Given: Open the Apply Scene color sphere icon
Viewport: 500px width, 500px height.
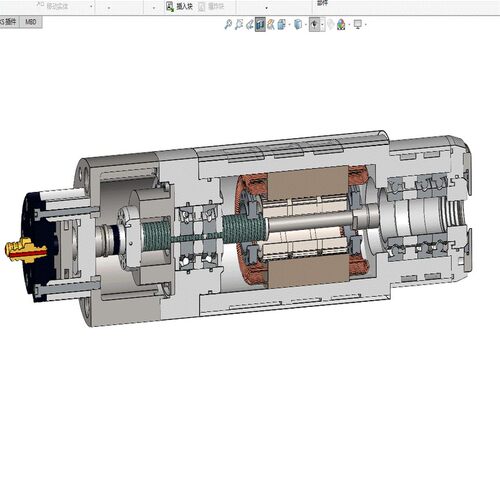Looking at the screenshot, I should coord(341,24).
